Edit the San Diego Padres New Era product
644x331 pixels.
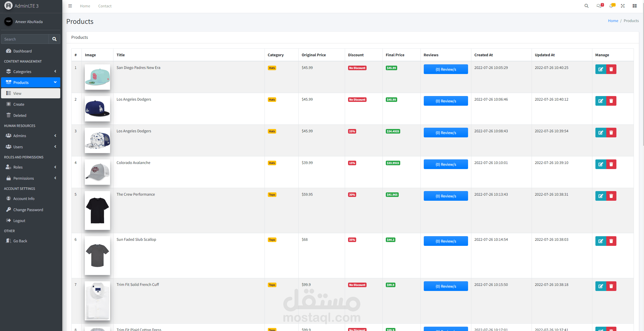pyautogui.click(x=601, y=69)
